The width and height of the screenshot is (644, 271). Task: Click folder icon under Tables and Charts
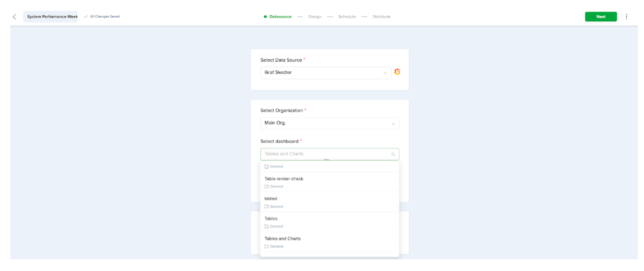click(x=267, y=247)
